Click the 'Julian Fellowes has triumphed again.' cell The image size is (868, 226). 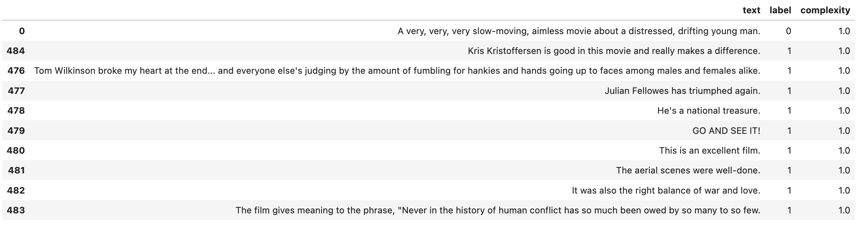click(x=682, y=91)
